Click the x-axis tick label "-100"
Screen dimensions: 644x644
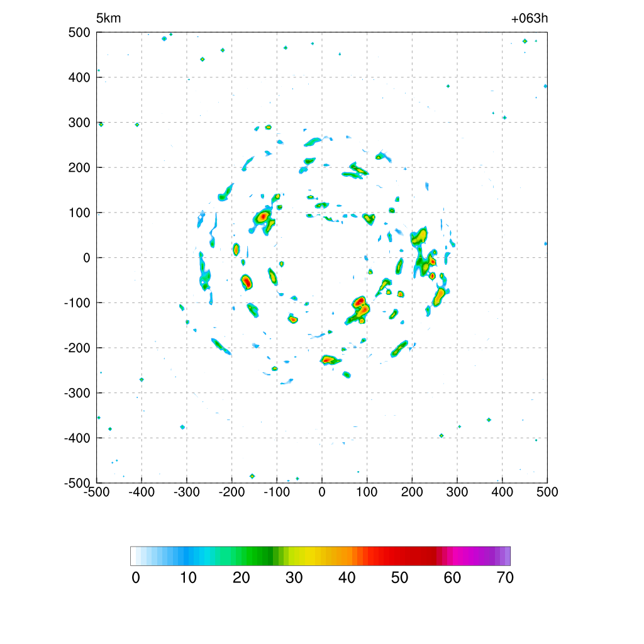(x=277, y=492)
